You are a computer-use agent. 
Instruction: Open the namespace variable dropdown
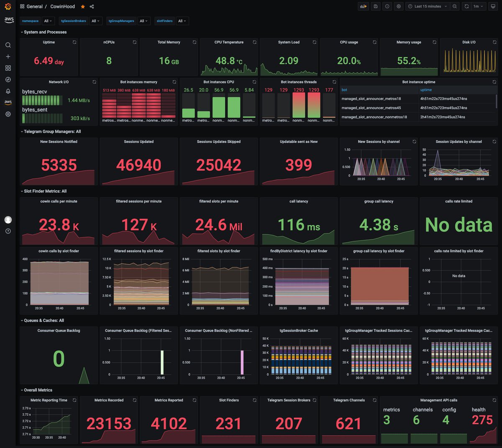(48, 21)
